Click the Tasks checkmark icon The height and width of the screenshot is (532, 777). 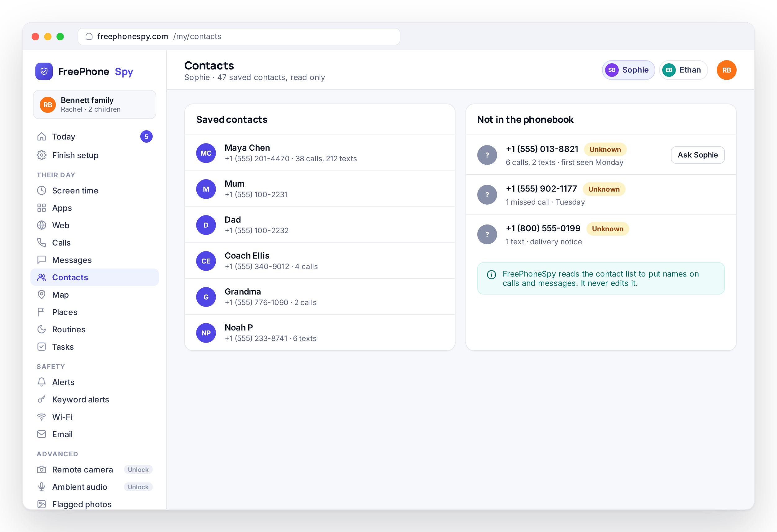click(x=42, y=347)
